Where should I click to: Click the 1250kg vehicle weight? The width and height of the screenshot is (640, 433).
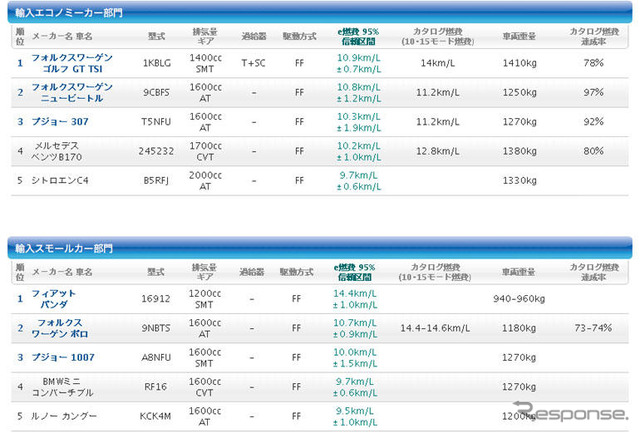[x=520, y=93]
